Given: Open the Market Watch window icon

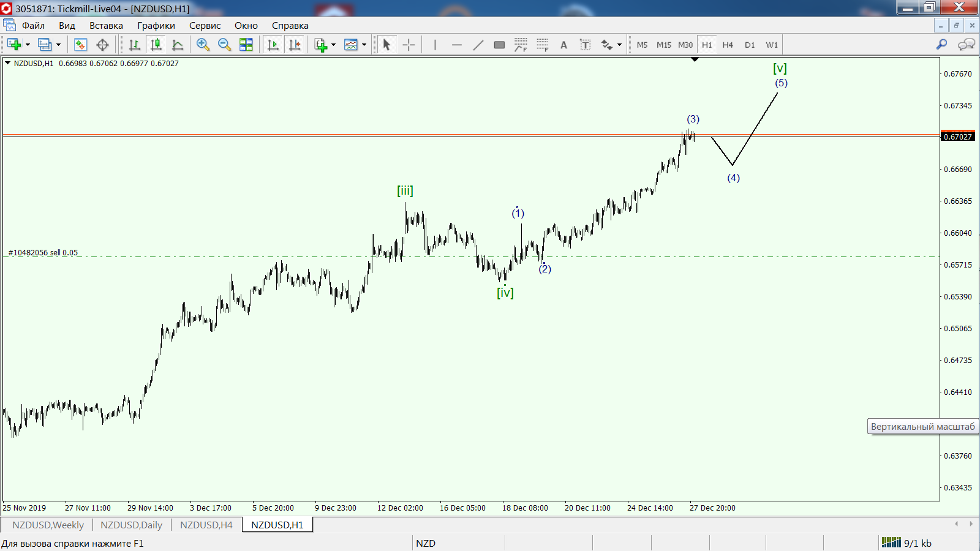Looking at the screenshot, I should (80, 45).
